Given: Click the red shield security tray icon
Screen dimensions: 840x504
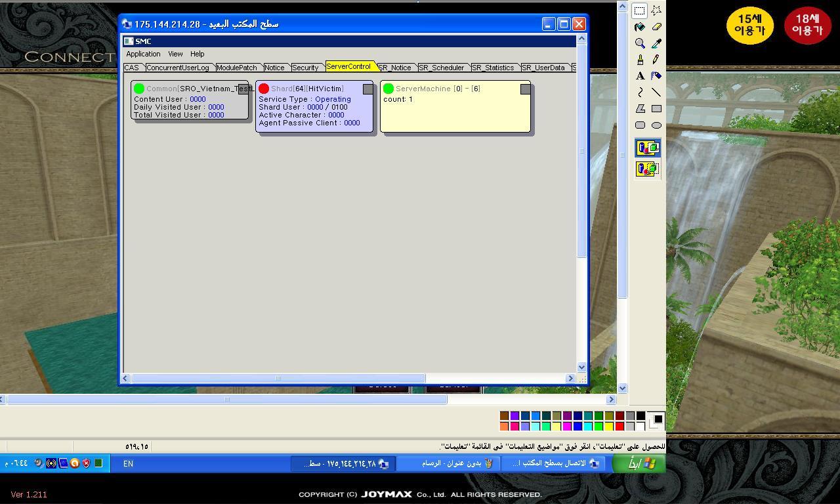Looking at the screenshot, I should tap(86, 463).
